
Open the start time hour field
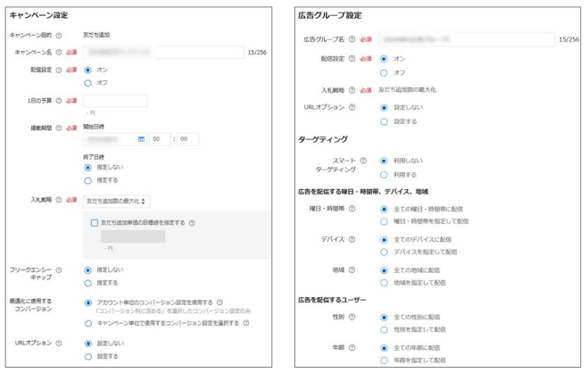click(x=160, y=139)
